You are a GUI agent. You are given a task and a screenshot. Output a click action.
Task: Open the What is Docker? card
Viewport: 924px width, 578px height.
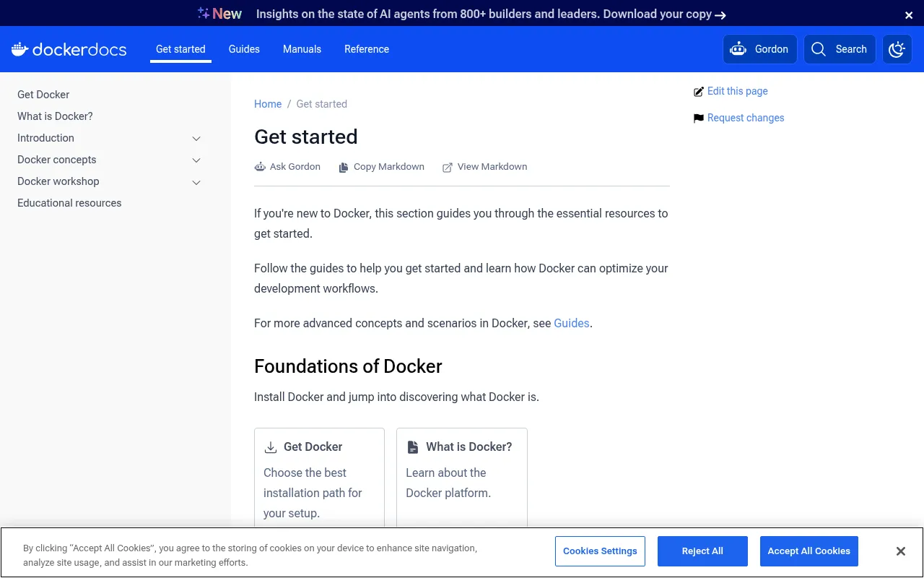[x=462, y=478]
